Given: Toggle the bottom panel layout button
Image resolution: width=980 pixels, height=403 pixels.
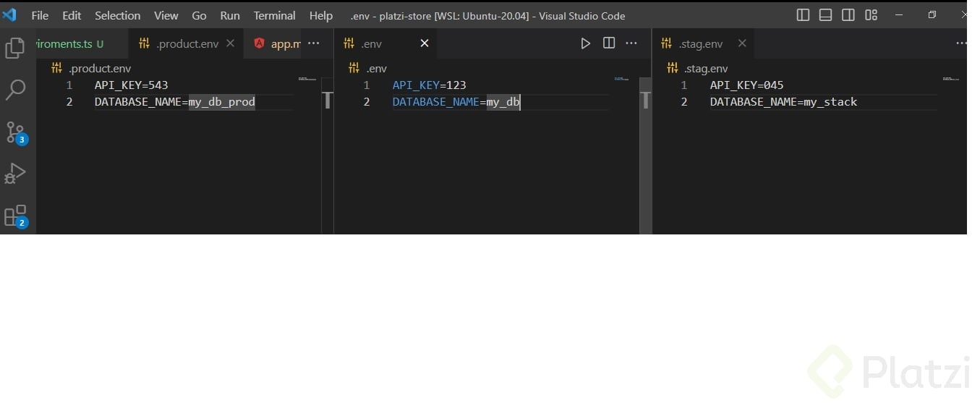Looking at the screenshot, I should (x=825, y=15).
